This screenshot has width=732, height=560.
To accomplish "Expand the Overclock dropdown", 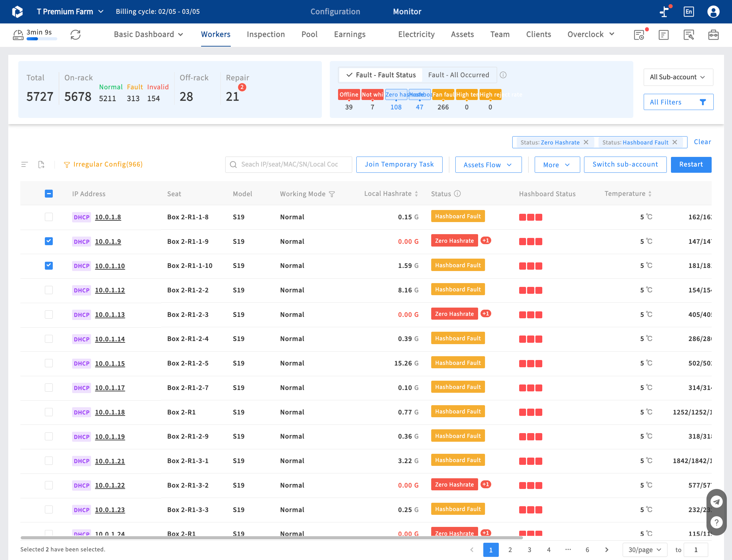I will pos(591,34).
